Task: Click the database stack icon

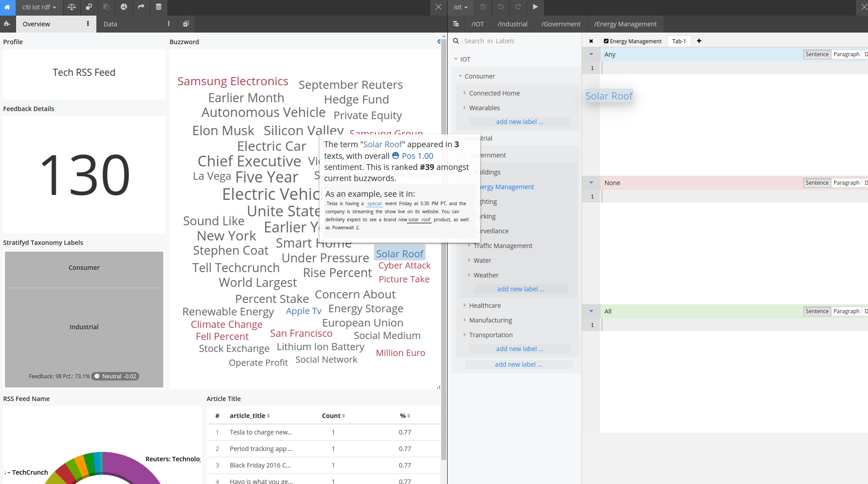Action: [x=158, y=7]
